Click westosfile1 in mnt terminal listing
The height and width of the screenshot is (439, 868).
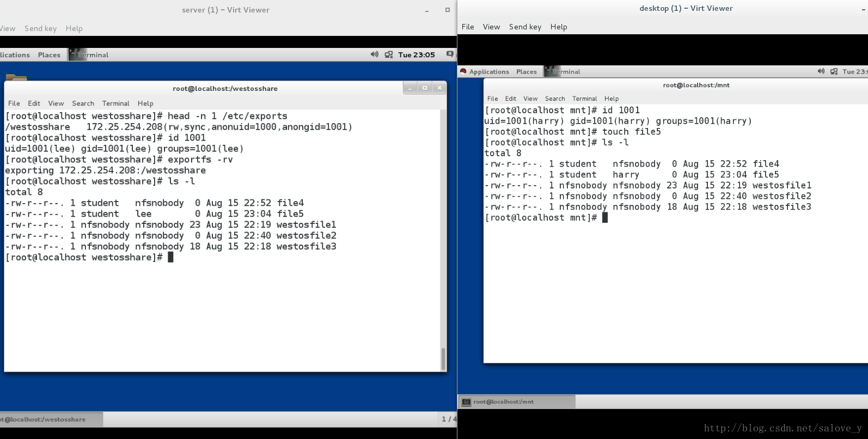pos(782,185)
